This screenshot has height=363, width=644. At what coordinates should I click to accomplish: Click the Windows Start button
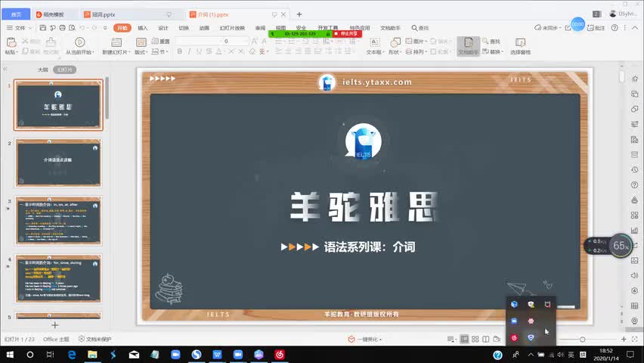pos(10,355)
